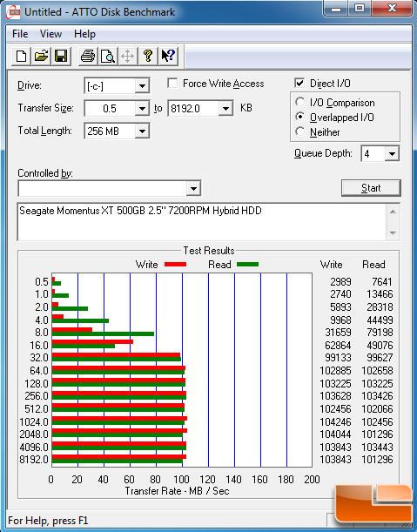Select the Neither radio button
The image size is (417, 532).
[x=300, y=131]
